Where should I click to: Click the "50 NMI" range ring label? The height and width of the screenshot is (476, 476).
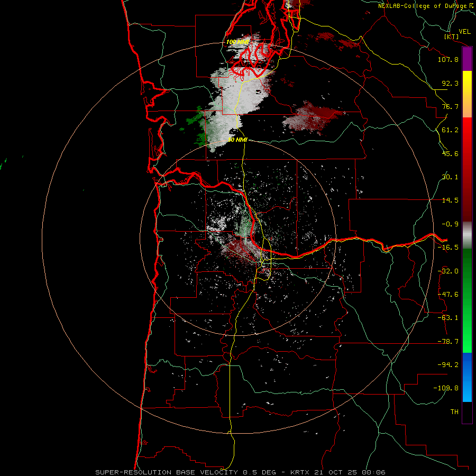(237, 140)
